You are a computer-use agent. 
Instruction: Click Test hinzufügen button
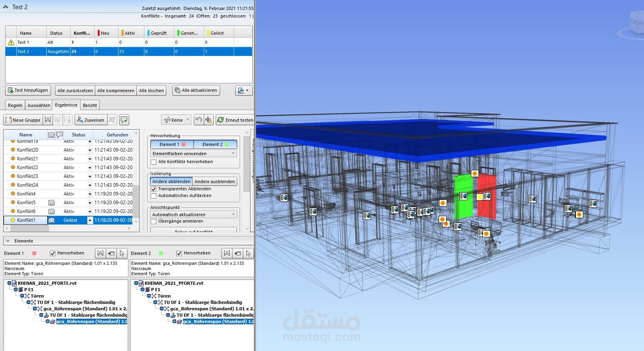(x=28, y=91)
